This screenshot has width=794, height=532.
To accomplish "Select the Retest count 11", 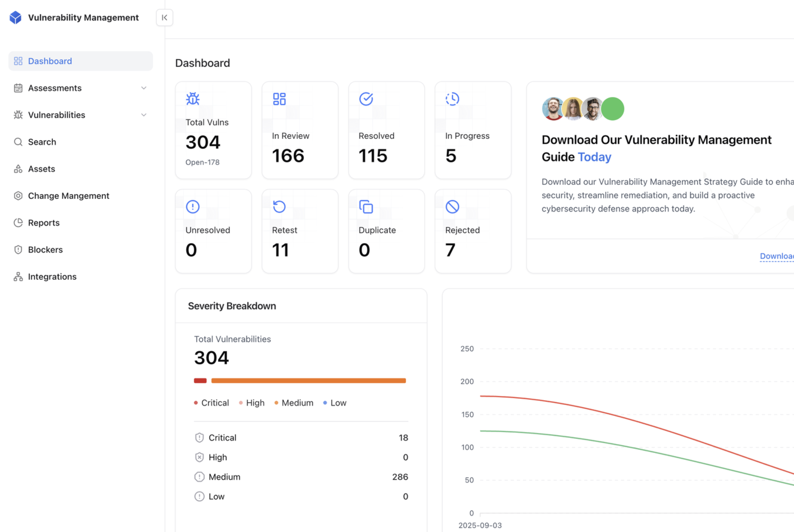I will [x=280, y=250].
